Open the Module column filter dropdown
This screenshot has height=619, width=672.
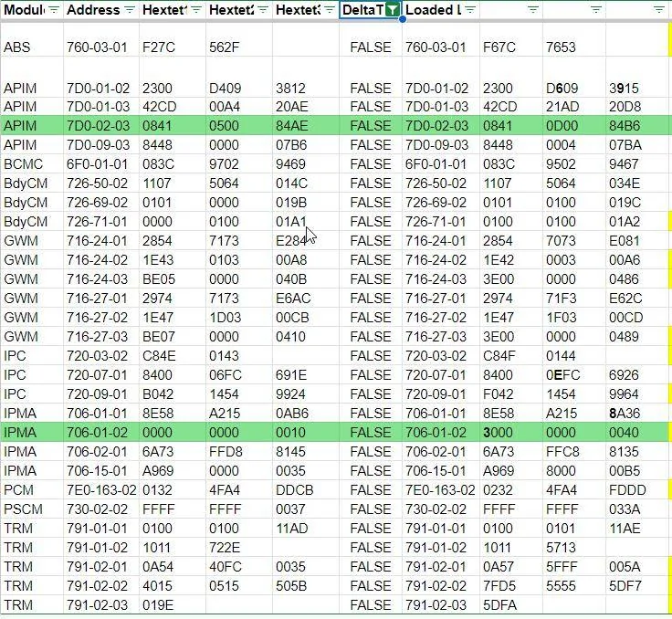(x=54, y=9)
